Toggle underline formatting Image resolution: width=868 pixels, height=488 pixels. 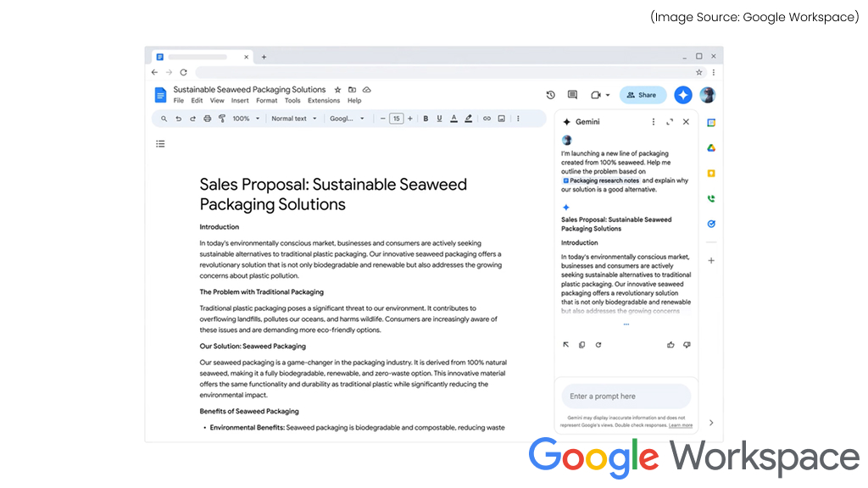(440, 119)
